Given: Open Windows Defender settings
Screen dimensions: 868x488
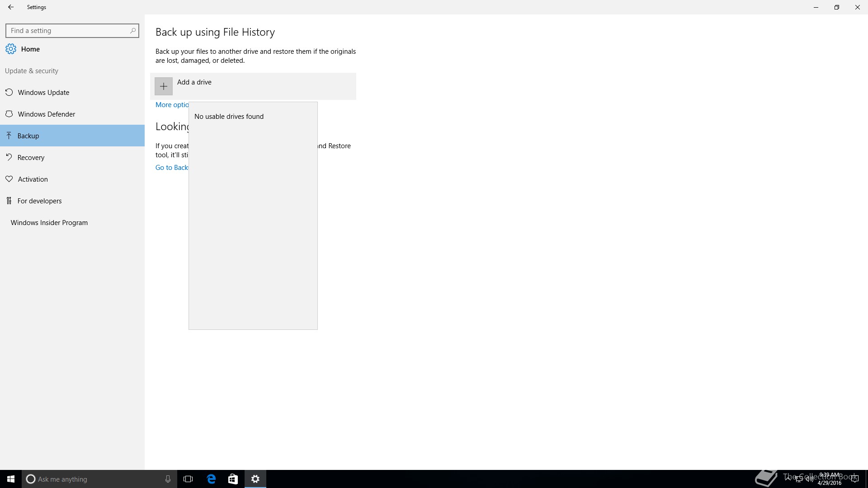Looking at the screenshot, I should 72,114.
